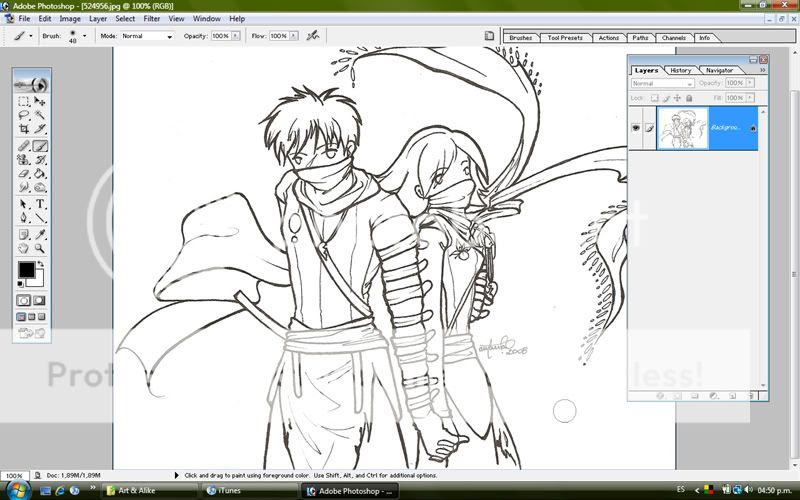Screen dimensions: 800x500
Task: Switch to the History tab
Action: (x=681, y=70)
